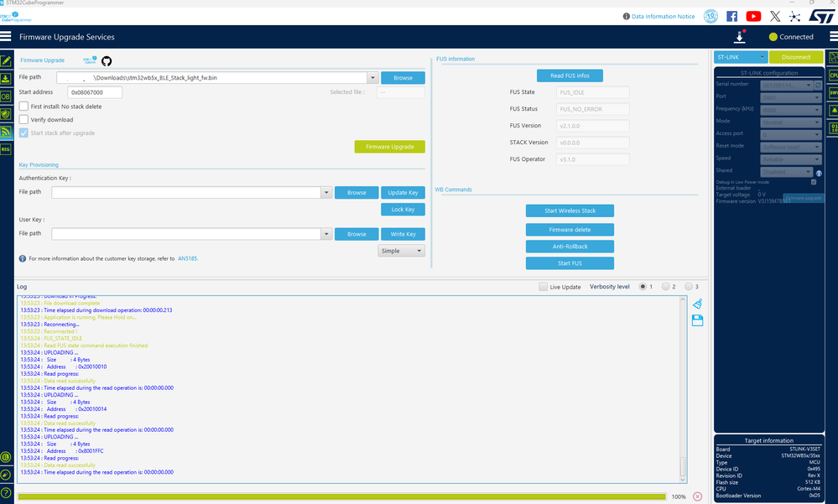Click the ST community network icon
Screen dimensions: 838x504
(x=794, y=17)
